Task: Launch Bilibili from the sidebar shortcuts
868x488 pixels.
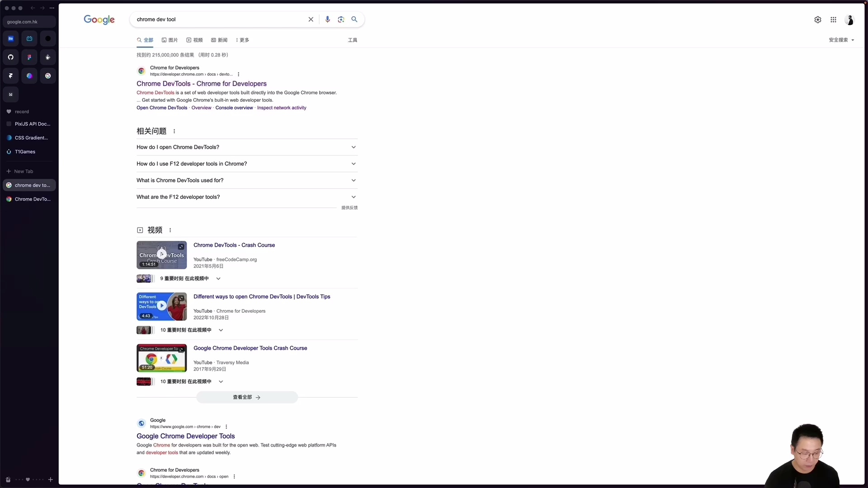Action: [29, 38]
